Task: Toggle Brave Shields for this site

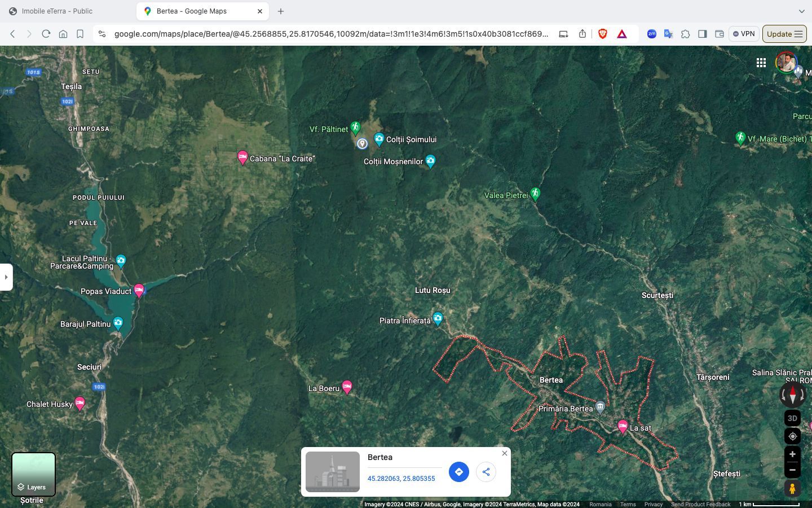Action: click(x=602, y=34)
